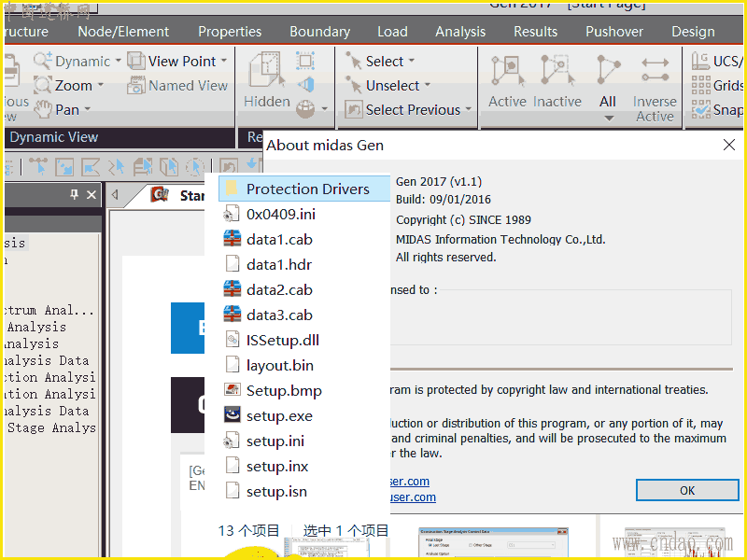Expand the arrow below All

coord(609,119)
